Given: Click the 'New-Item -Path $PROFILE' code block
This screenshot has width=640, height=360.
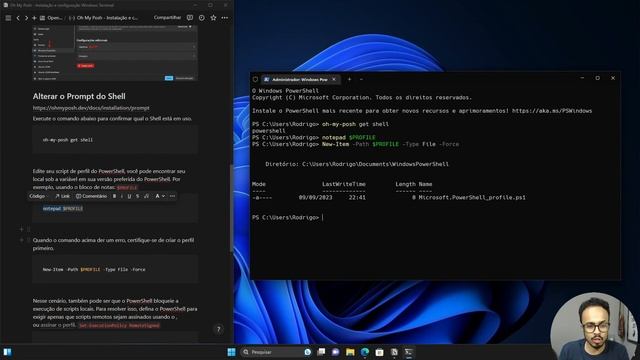Looking at the screenshot, I should [115, 269].
